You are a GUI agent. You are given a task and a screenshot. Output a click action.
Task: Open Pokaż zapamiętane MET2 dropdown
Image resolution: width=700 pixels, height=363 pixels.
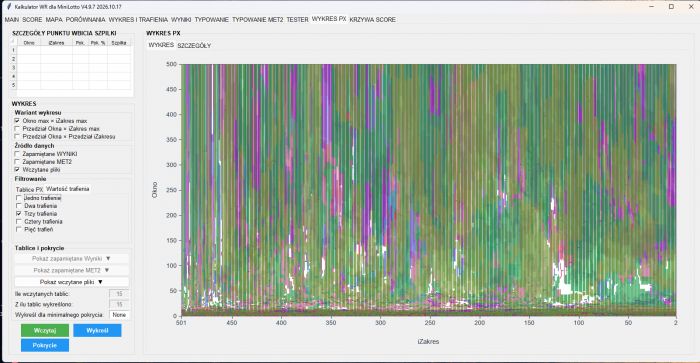[71, 270]
